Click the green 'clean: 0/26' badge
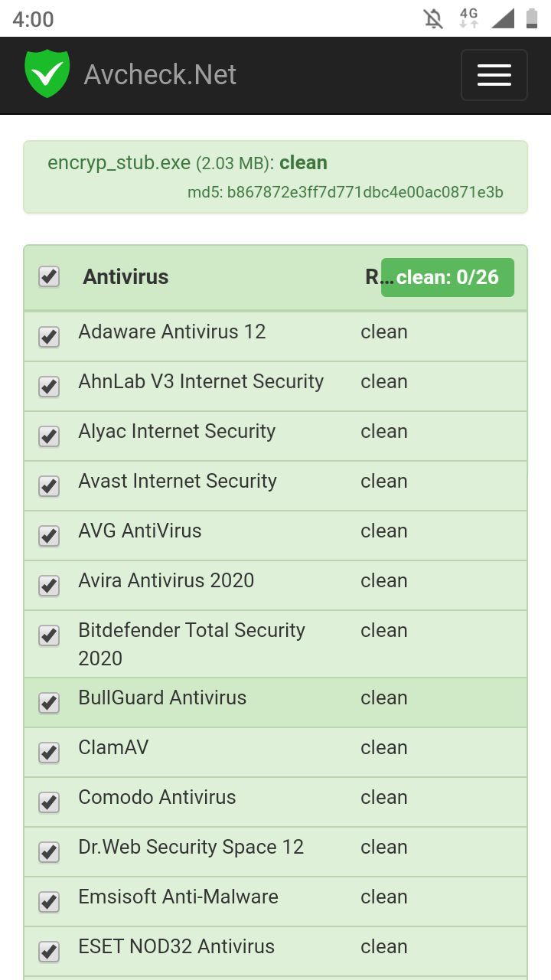Screen dimensions: 551x980 [x=448, y=277]
